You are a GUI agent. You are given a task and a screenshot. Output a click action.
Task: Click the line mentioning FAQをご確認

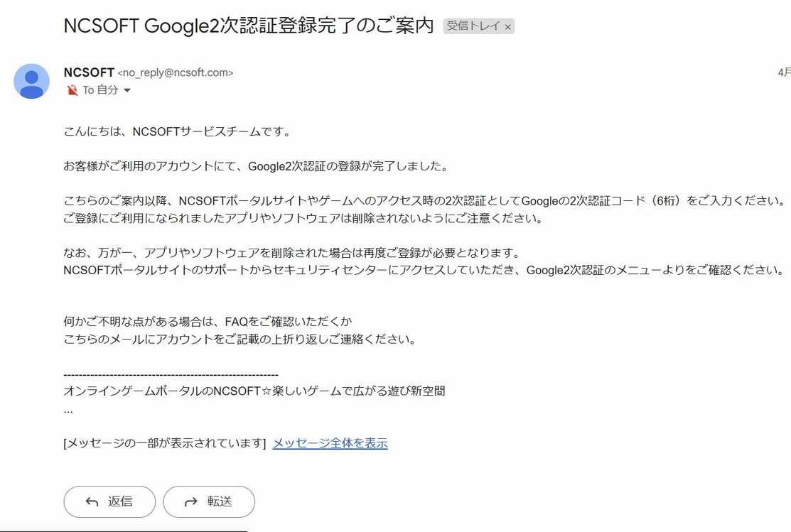coord(208,321)
